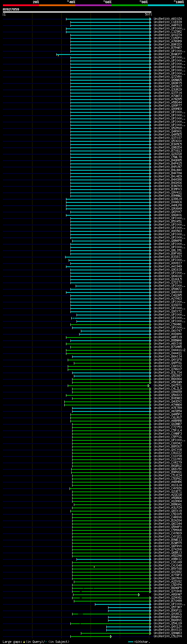The height and width of the screenshot is (644, 187).
Task: Click UniRef100_Q5T3R7 label
Action: coord(168,607)
